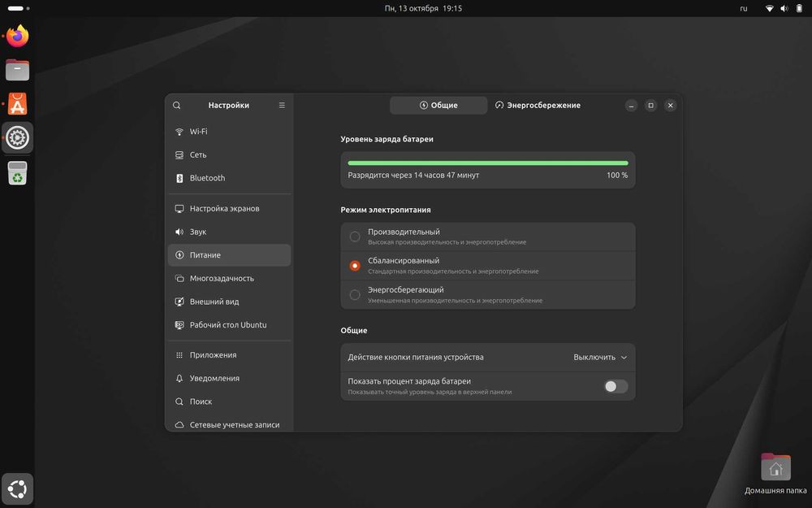Image resolution: width=812 pixels, height=508 pixels.
Task: Select the Производительный power mode
Action: coord(488,237)
